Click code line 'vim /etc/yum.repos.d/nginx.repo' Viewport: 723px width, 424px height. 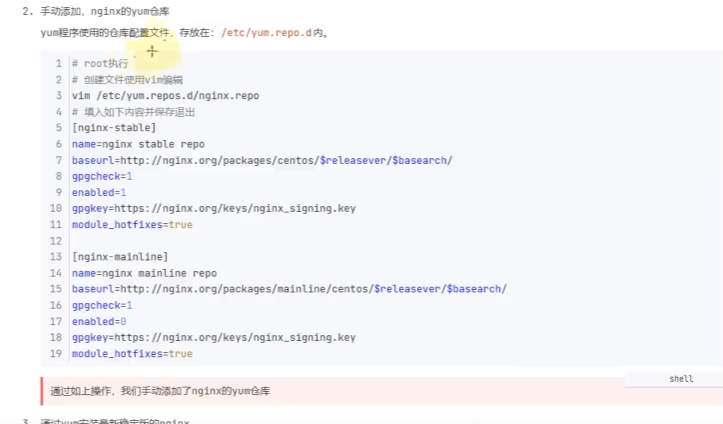pos(165,96)
